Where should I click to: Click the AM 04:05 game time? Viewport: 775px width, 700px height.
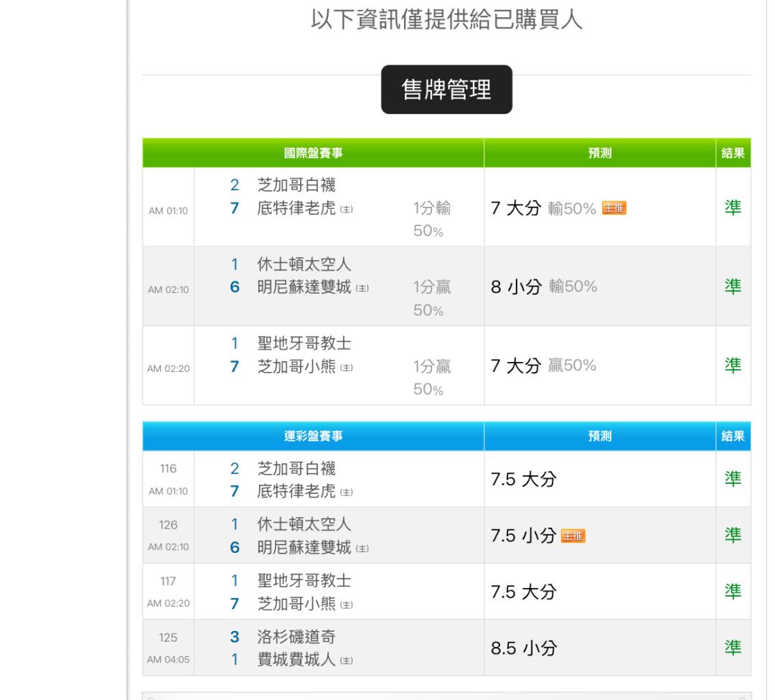(x=168, y=660)
